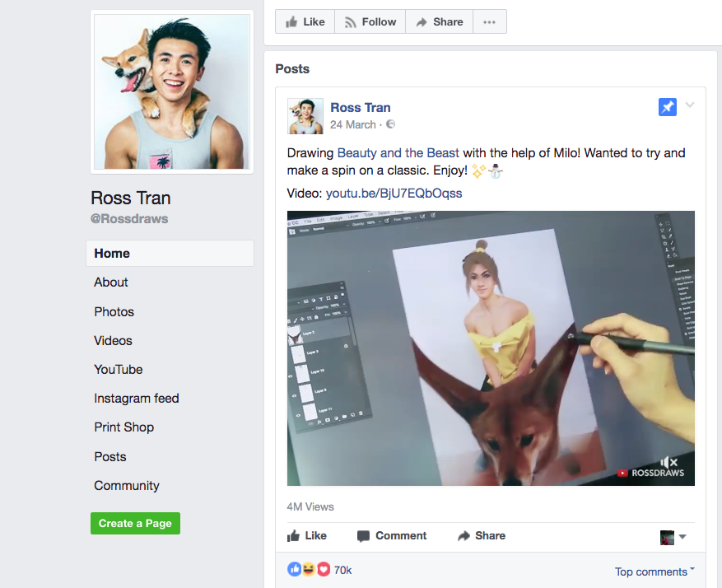Share the page via top Share button
722x588 pixels.
tap(440, 21)
